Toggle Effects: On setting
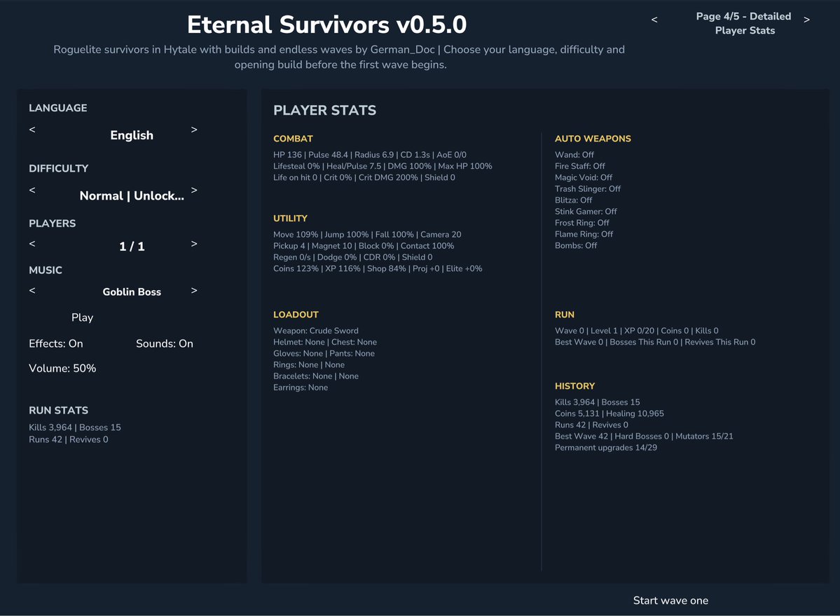840x616 pixels. click(x=56, y=343)
